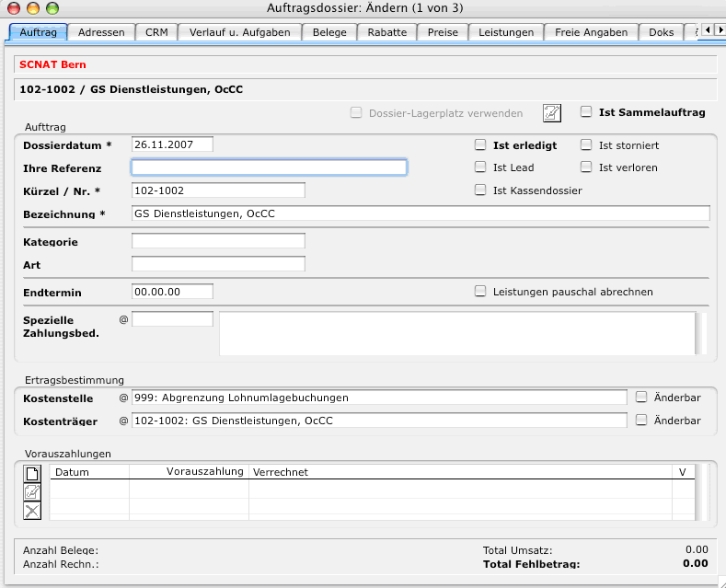
Task: Click @ lookup symbol next to Kostenträger
Action: click(123, 421)
